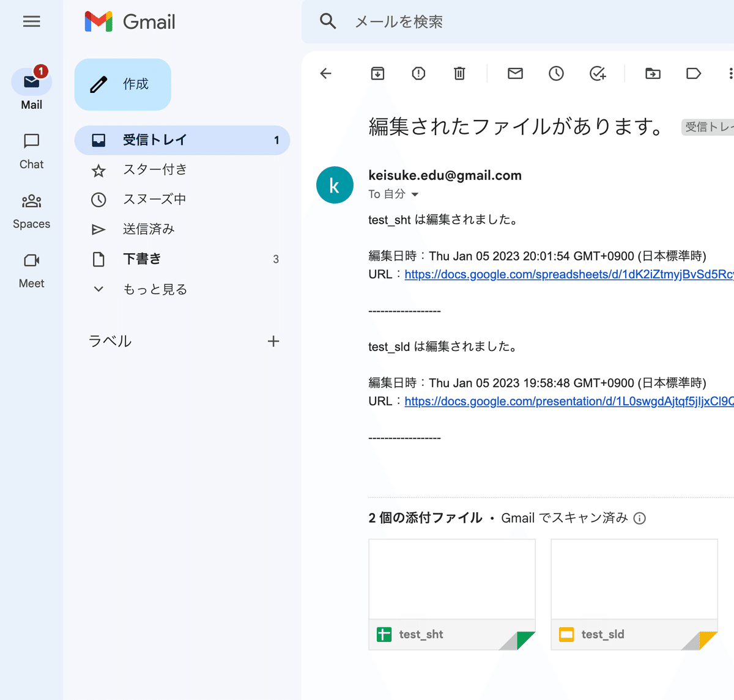Delete this email with trash icon

(459, 73)
